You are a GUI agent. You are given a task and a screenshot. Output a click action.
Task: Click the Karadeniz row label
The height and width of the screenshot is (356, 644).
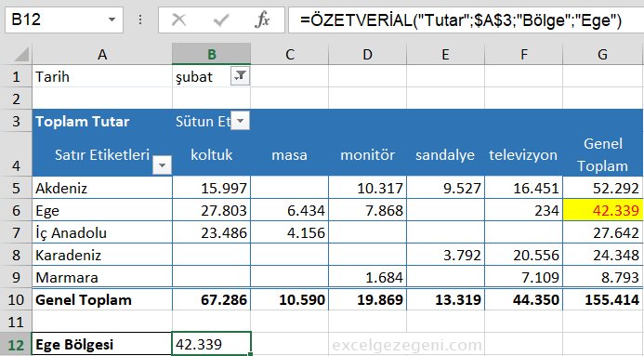[x=102, y=255]
